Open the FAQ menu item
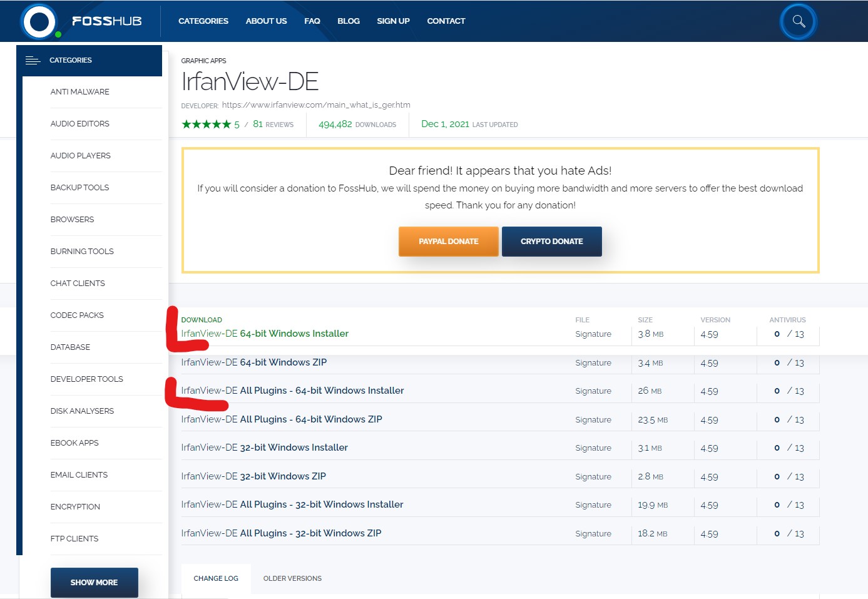 tap(312, 21)
